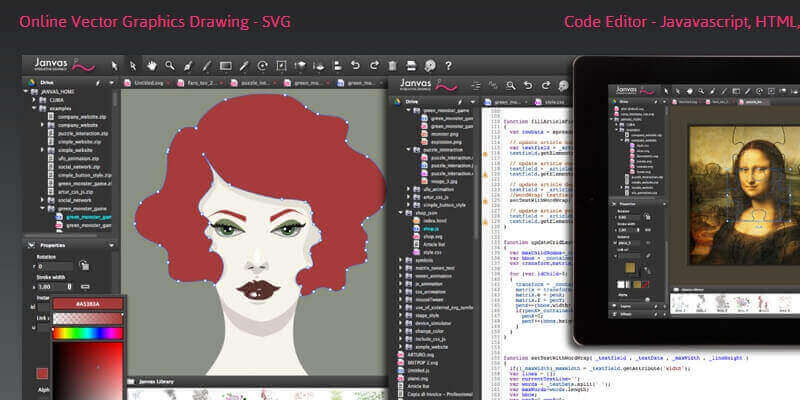Click the Undo arrow in the drawing toolbar
The width and height of the screenshot is (800, 400).
coord(354,66)
